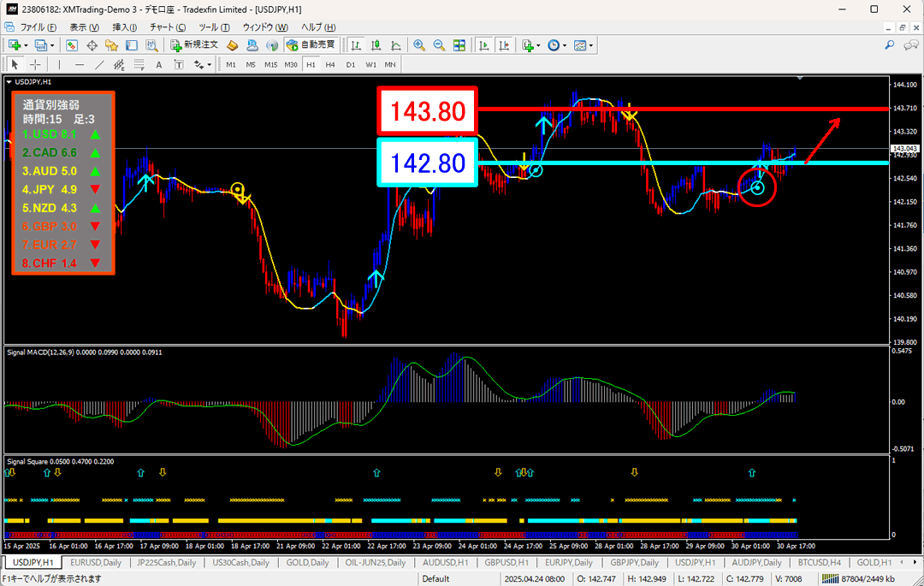Click the Zoom Out magnifier icon
The width and height of the screenshot is (924, 586).
point(439,44)
